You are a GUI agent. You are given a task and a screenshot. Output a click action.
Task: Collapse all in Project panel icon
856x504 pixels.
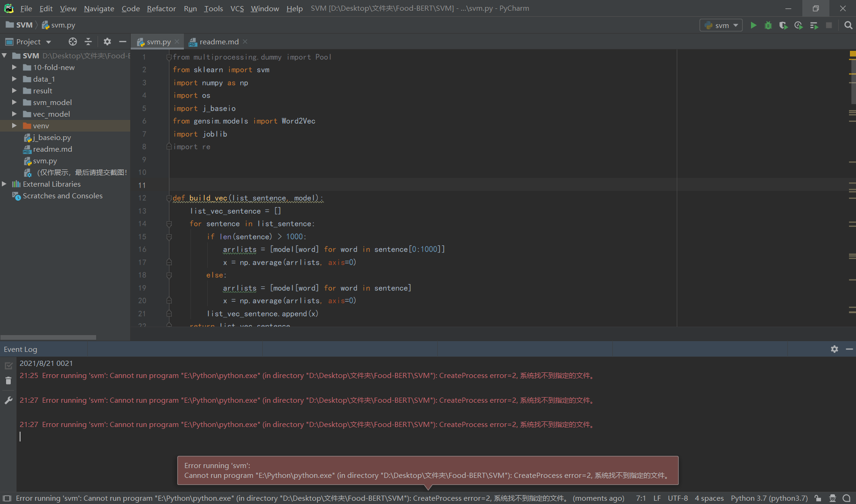click(x=88, y=42)
